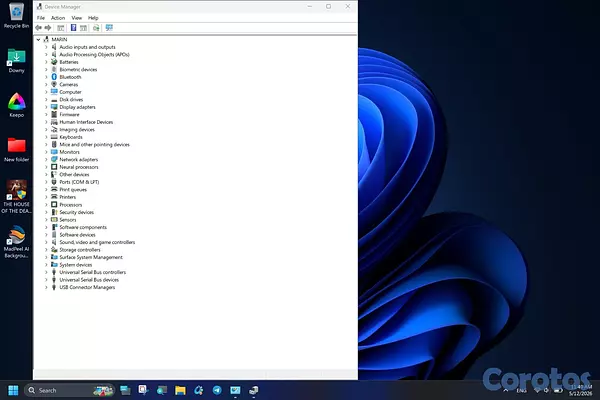
Task: Expand the Batteries category
Action: pos(46,62)
